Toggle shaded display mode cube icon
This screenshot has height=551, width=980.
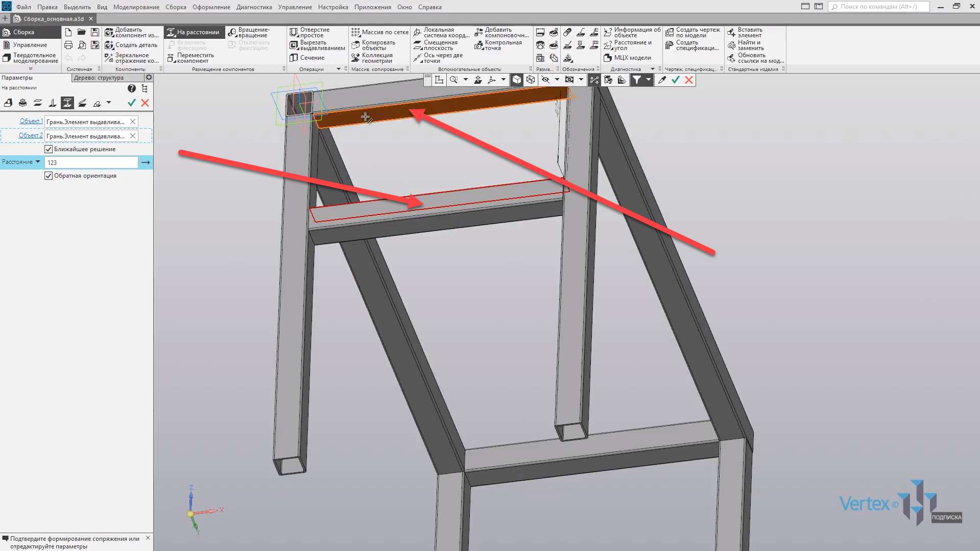[x=517, y=80]
